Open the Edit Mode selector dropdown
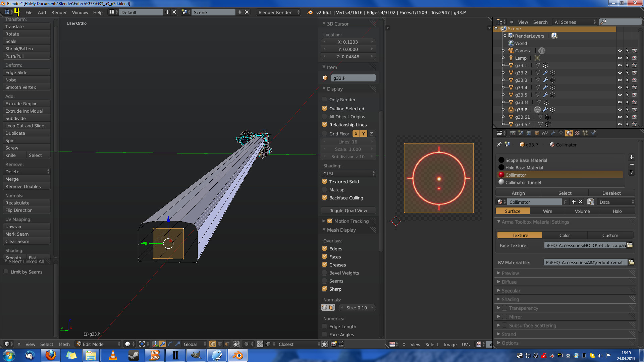Viewport: 644px width, 362px height. tap(98, 344)
